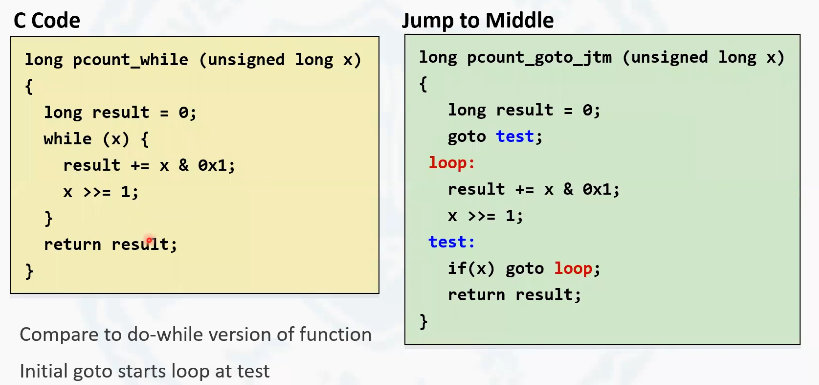Image resolution: width=819 pixels, height=385 pixels.
Task: Click the blue "test:" label
Action: [x=452, y=242]
